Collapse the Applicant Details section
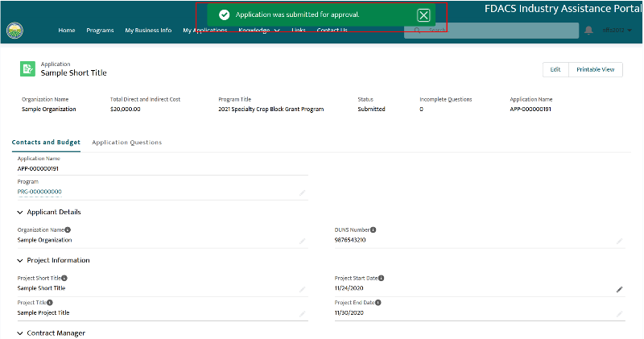This screenshot has width=644, height=339. point(20,213)
